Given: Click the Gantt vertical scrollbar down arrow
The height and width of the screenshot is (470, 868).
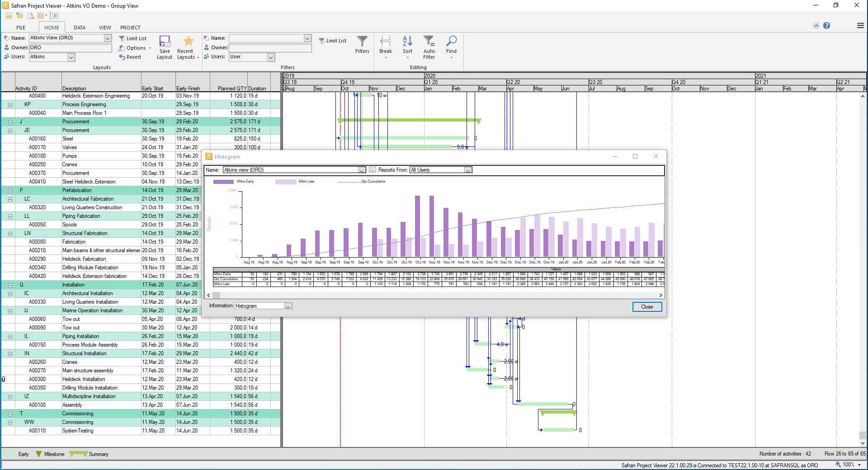Looking at the screenshot, I should click(863, 443).
